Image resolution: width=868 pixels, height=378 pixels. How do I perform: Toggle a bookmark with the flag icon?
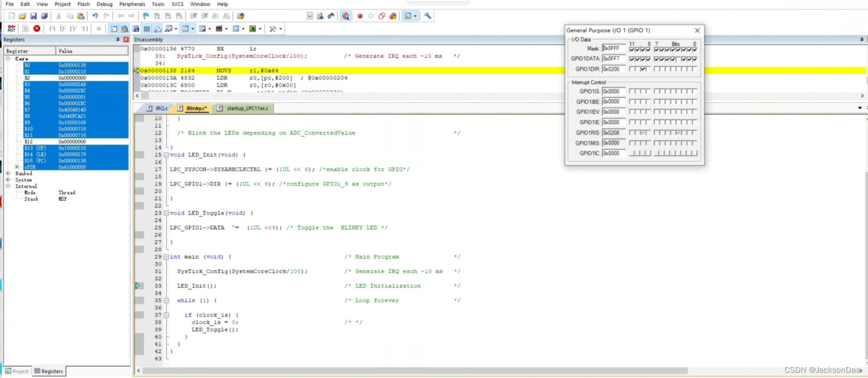[x=146, y=16]
